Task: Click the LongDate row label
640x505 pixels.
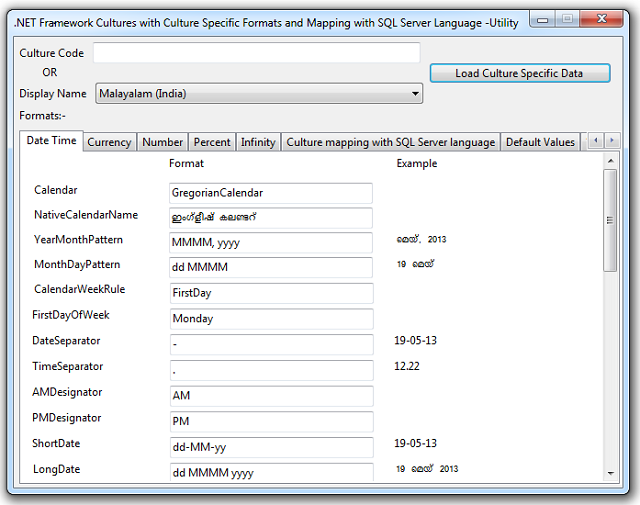Action: point(56,469)
